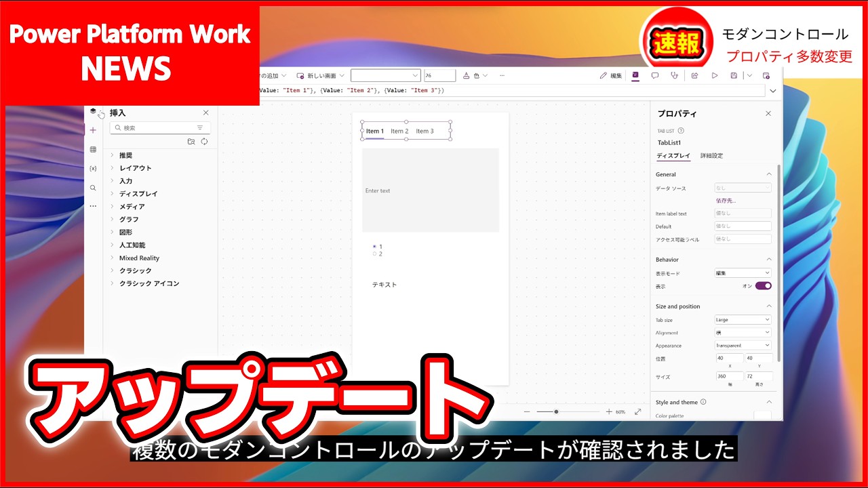Open the Data source dropdown
The image size is (868, 488).
click(x=743, y=188)
